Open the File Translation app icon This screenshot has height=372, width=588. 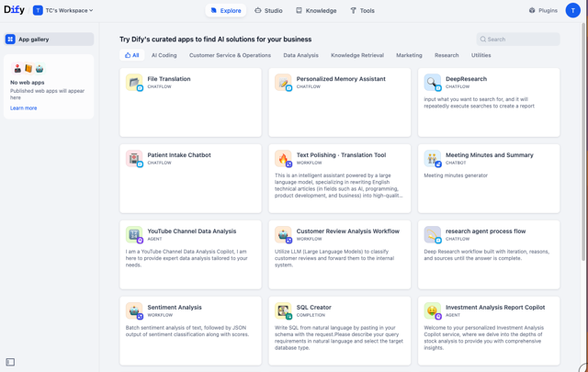[x=134, y=83]
